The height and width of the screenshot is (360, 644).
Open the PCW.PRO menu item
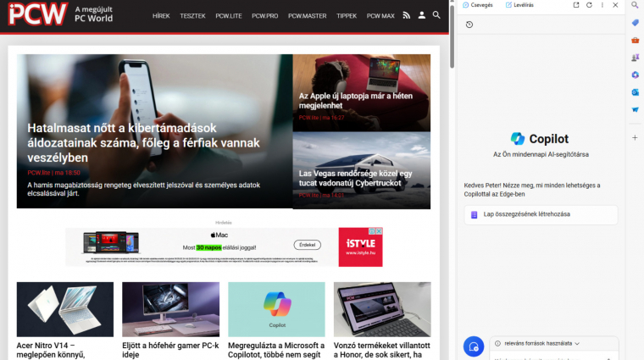pos(265,16)
